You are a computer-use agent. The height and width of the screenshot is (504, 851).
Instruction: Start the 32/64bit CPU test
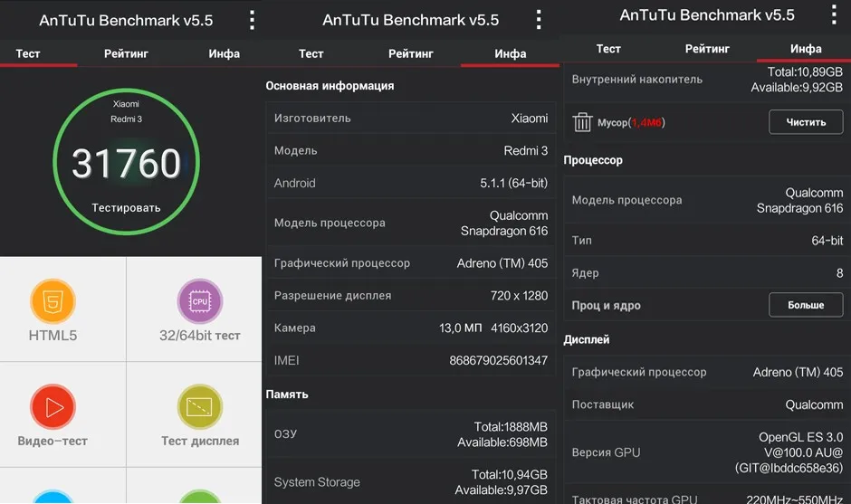[x=200, y=301]
